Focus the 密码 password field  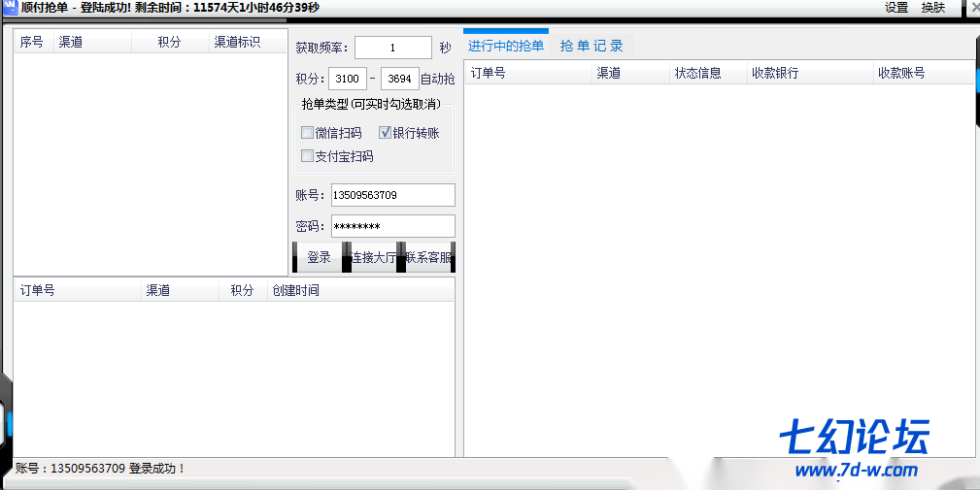tap(393, 226)
